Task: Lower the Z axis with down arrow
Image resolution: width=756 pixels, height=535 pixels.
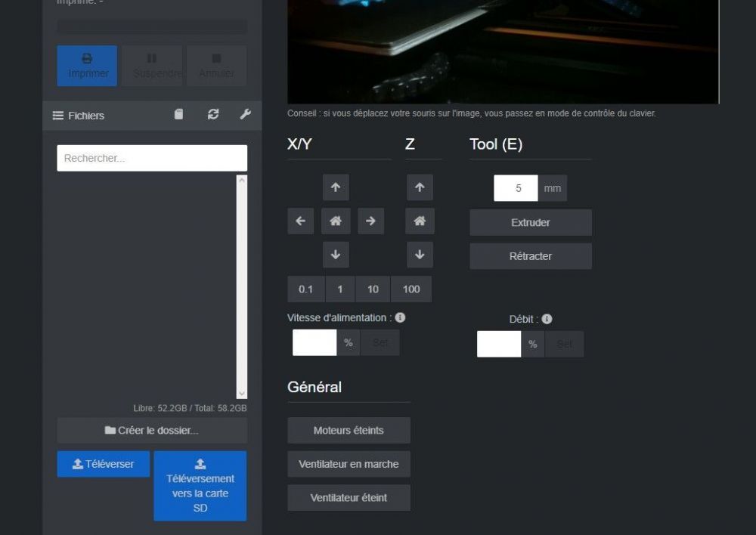Action: pyautogui.click(x=420, y=255)
